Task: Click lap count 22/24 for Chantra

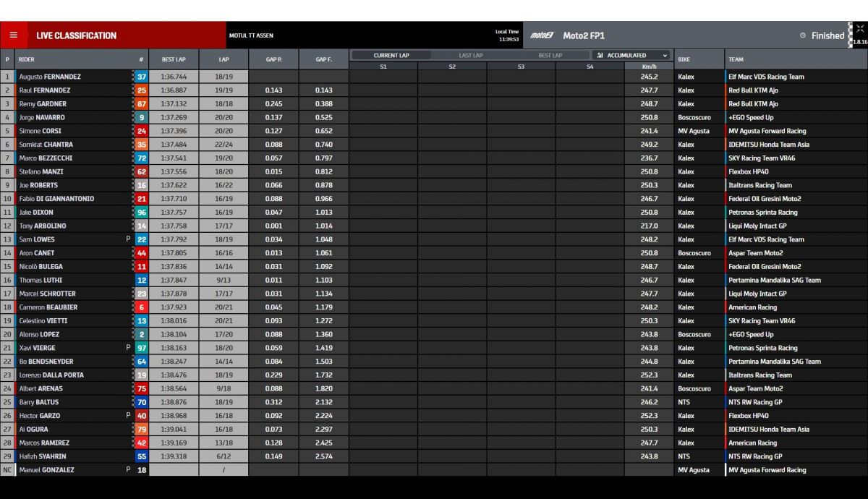Action: pos(224,145)
